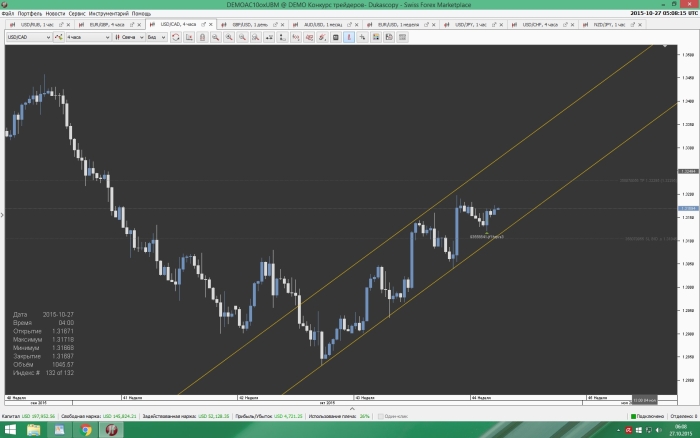Switch to the AUD/USD 1 месяц tab
Viewport: 700px width, 438px height.
(x=323, y=25)
